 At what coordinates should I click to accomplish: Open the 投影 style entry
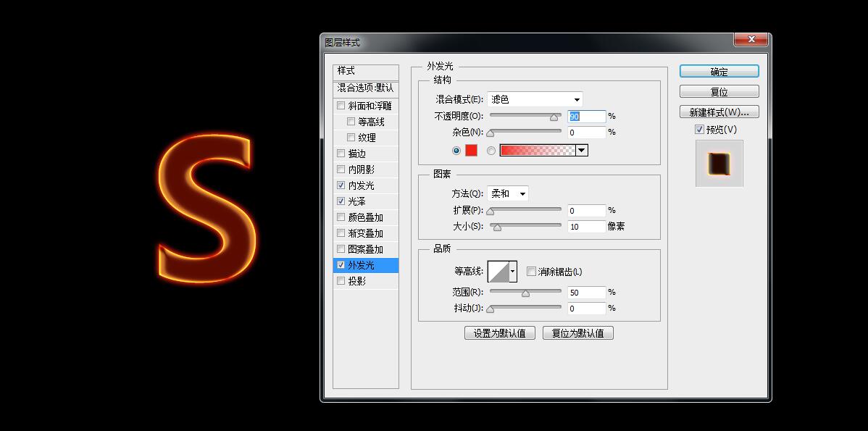click(356, 281)
